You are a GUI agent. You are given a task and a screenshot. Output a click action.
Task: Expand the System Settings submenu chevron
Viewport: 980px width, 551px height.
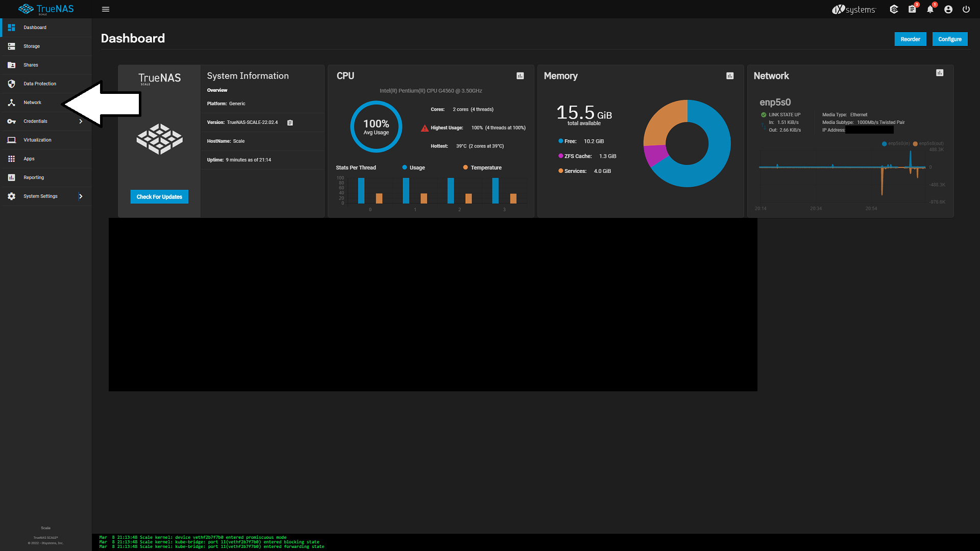click(x=81, y=196)
